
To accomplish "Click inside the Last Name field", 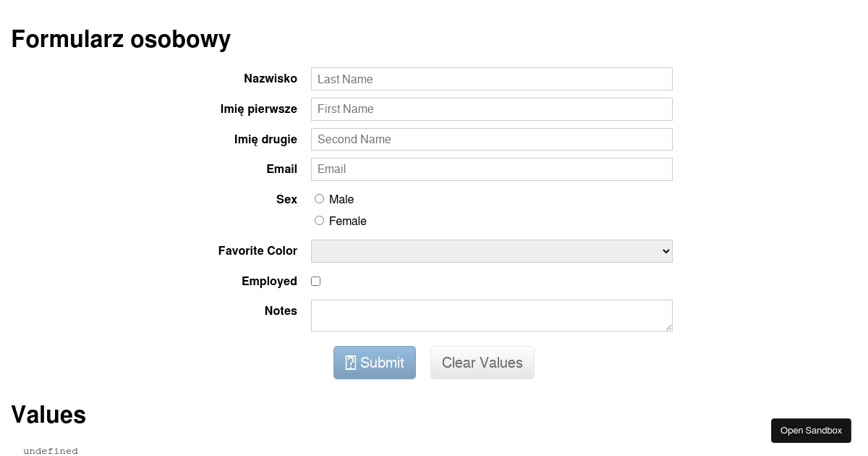I will pyautogui.click(x=492, y=79).
